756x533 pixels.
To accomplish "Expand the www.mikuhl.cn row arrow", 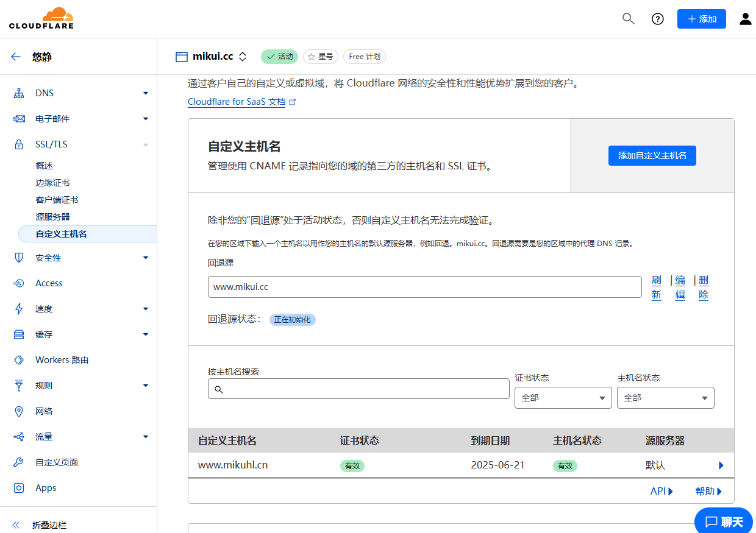I will coord(721,465).
